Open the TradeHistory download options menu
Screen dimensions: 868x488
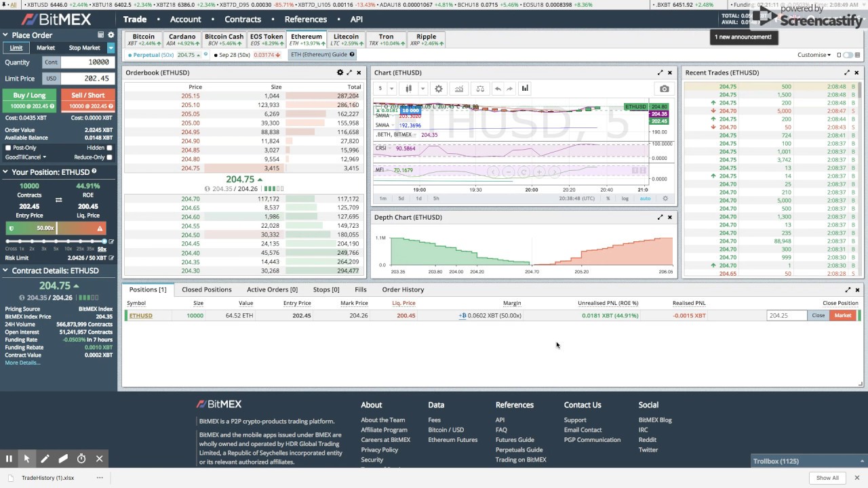(x=100, y=478)
